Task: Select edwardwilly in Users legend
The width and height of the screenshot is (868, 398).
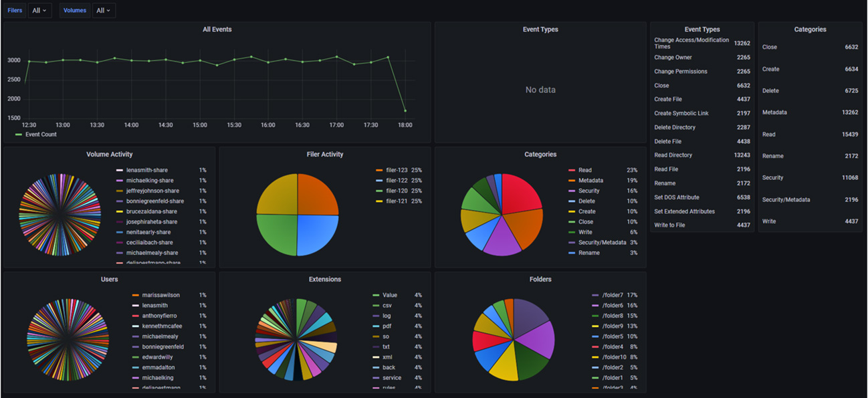Action: point(156,357)
